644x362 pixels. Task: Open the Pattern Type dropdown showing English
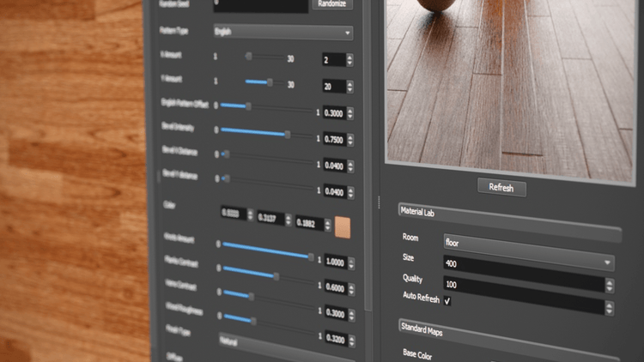pos(283,32)
